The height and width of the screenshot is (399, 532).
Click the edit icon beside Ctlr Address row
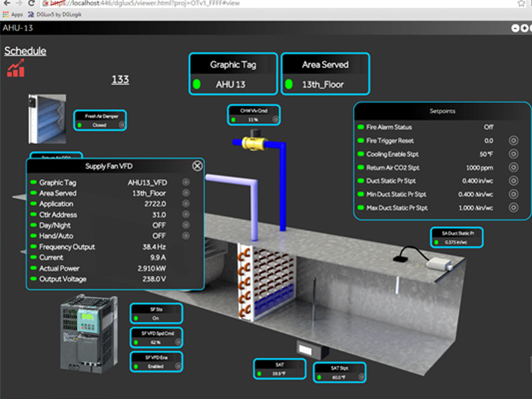coord(186,215)
